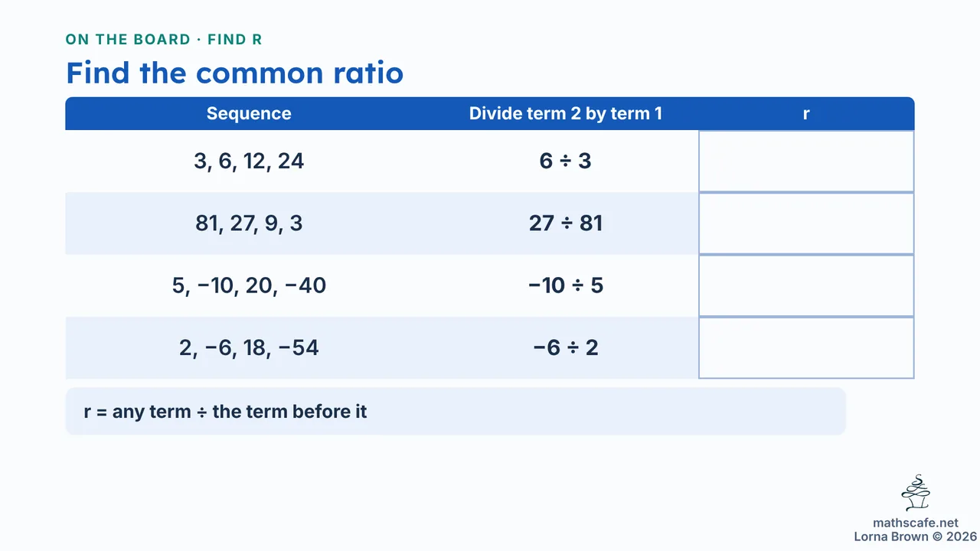This screenshot has width=980, height=551.
Task: Click the Lorna Brown © 2026 credit
Action: (915, 536)
